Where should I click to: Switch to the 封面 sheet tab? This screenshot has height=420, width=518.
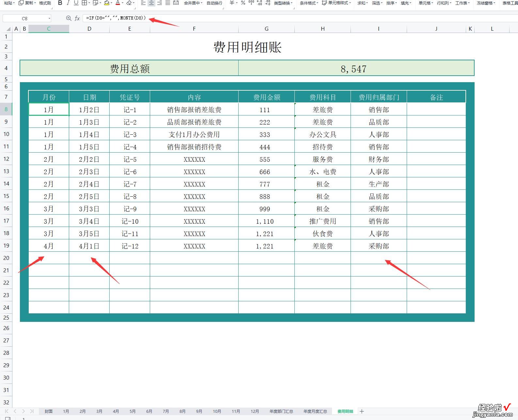coord(49,411)
